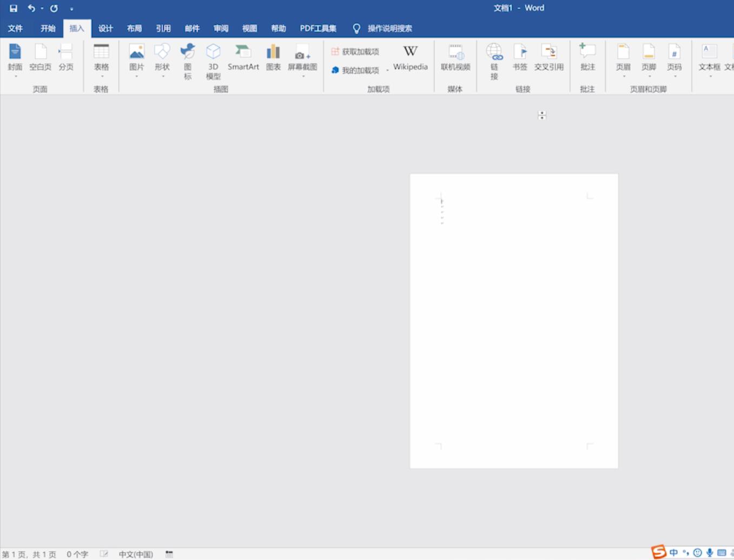
Task: Toggle Chinese input mode 中 in IME bar
Action: tap(673, 552)
